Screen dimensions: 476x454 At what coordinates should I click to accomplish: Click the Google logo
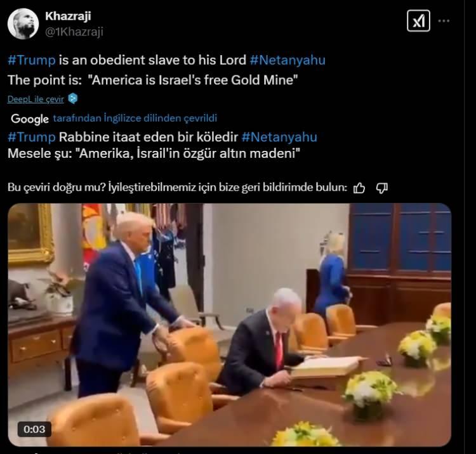click(x=30, y=119)
